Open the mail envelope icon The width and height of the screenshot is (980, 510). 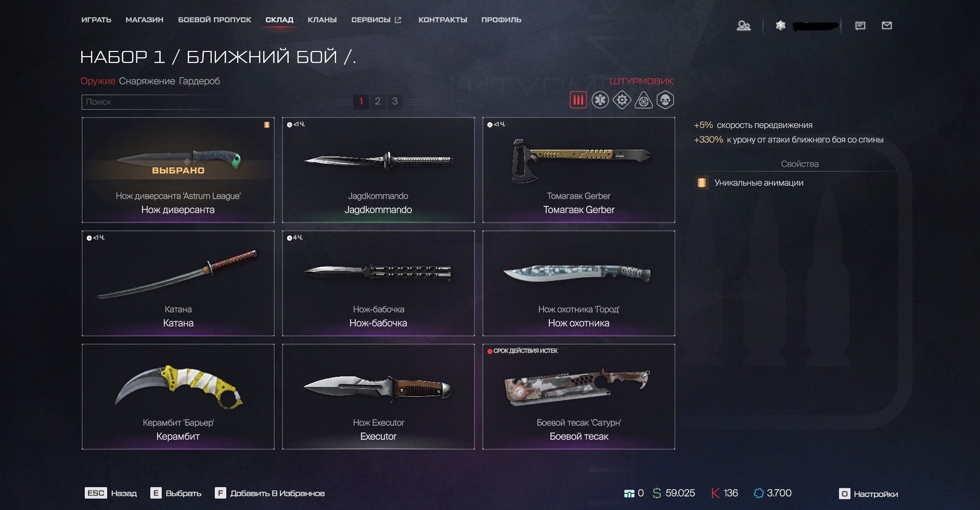(x=887, y=25)
